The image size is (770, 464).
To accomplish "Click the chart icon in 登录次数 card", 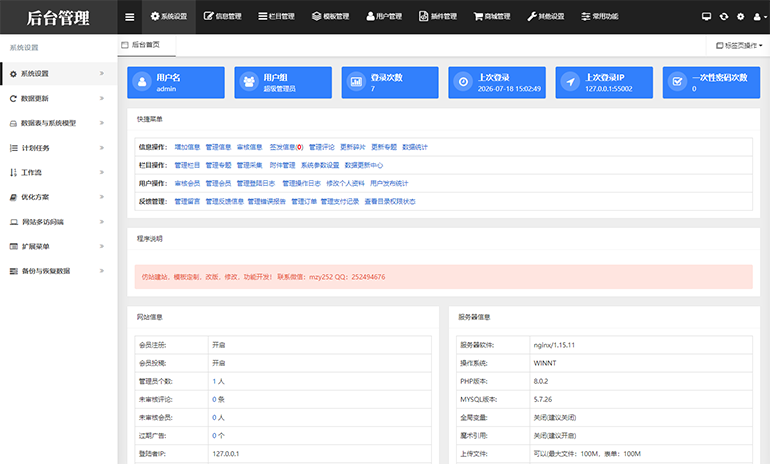I will pyautogui.click(x=356, y=82).
